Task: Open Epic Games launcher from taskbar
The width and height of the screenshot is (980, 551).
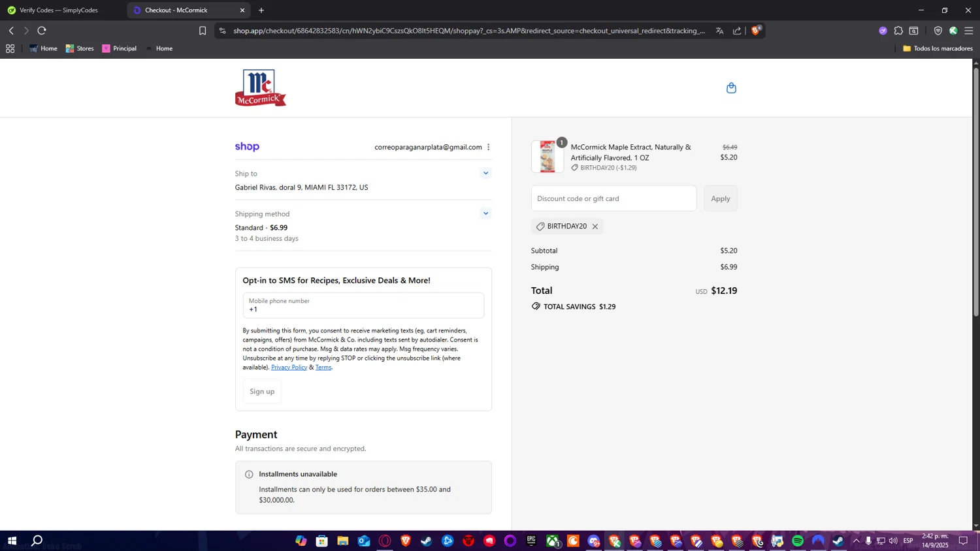Action: point(531,541)
